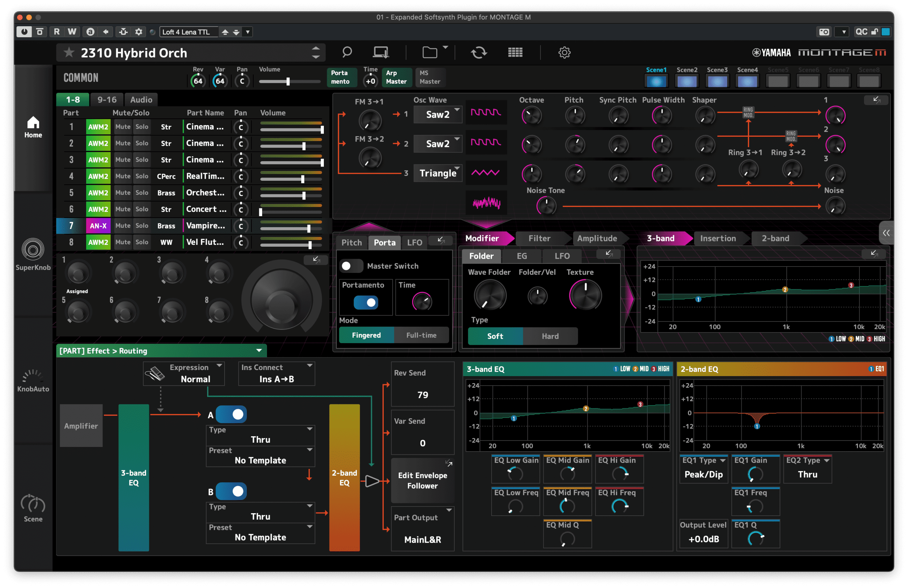This screenshot has height=588, width=908.
Task: Open the Ins Connect dropdown
Action: tap(277, 373)
